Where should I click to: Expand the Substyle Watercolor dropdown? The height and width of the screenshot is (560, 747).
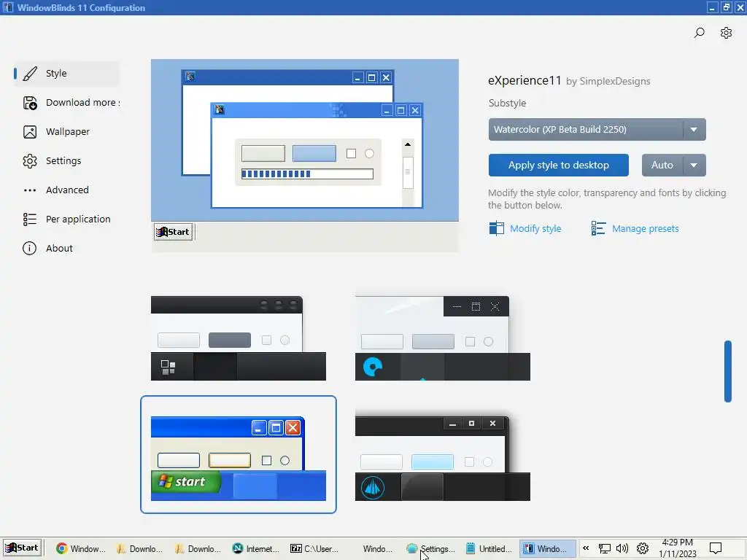[597, 130]
